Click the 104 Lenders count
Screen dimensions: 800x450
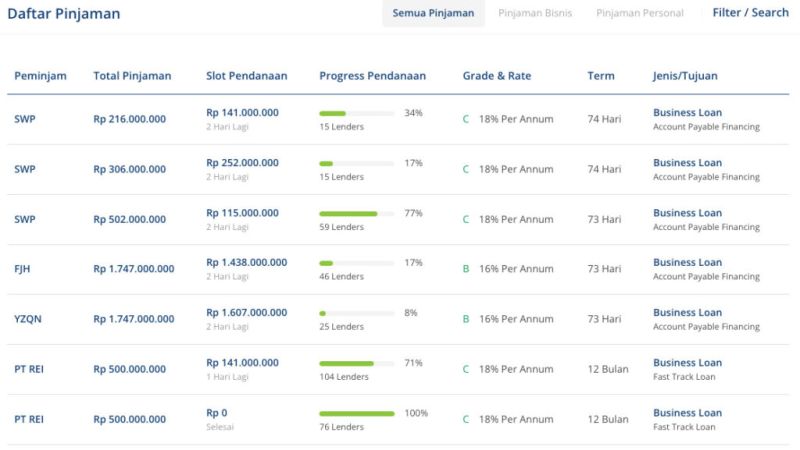344,377
